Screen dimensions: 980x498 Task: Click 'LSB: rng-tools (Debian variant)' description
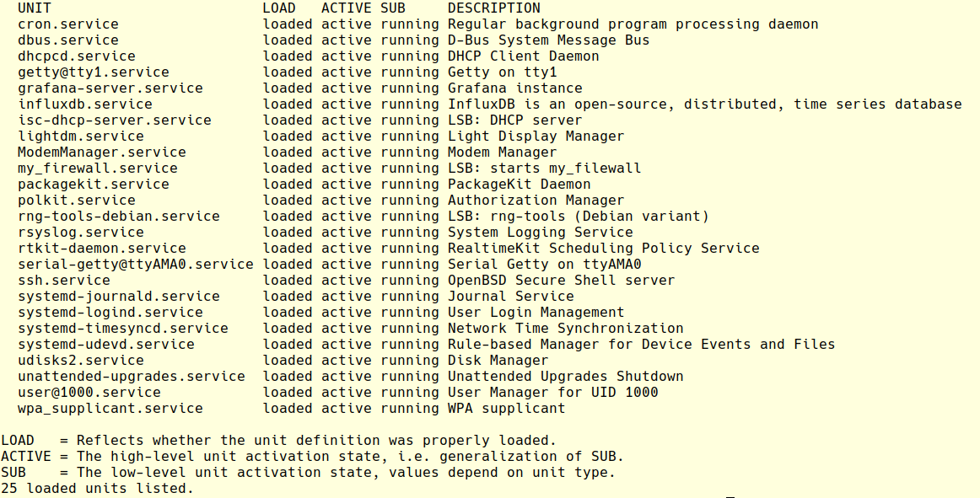coord(578,217)
